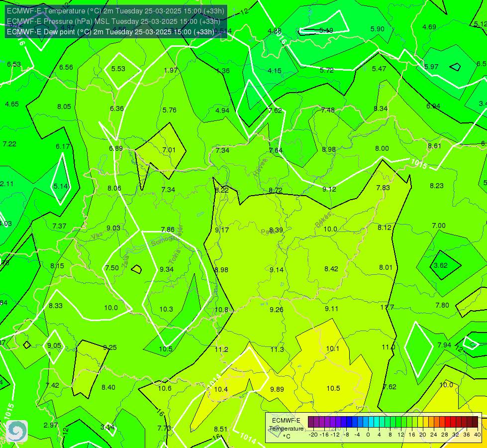
Task: Click the dew point value 9.26
Action: click(x=277, y=310)
